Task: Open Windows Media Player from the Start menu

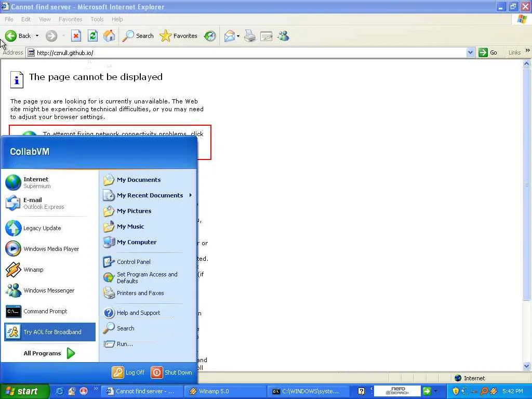Action: 49,249
